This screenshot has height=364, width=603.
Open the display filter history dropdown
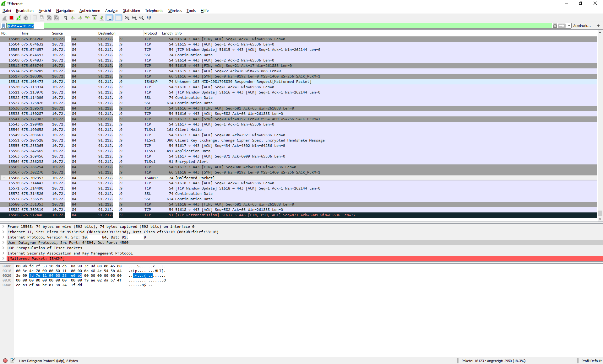[x=569, y=26]
